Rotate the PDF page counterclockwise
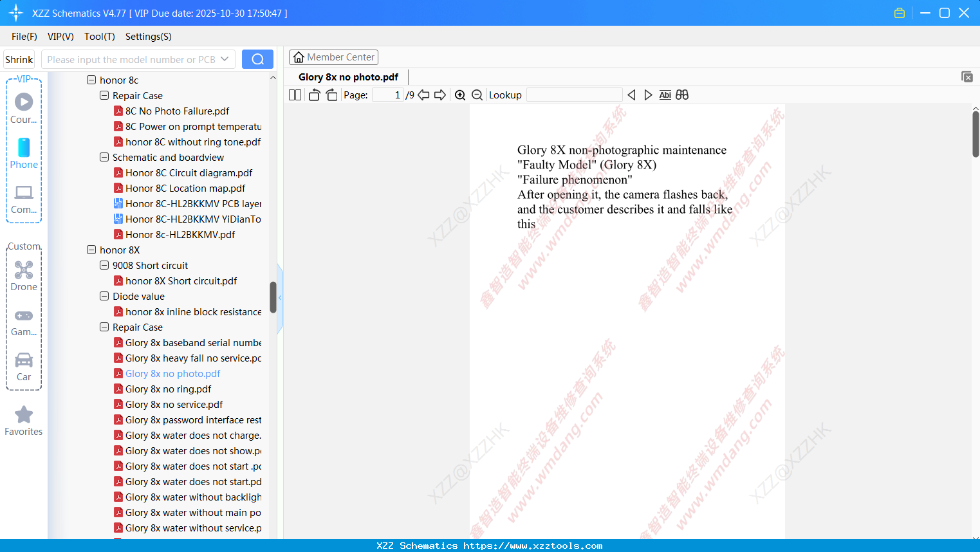980x552 pixels. [x=314, y=95]
